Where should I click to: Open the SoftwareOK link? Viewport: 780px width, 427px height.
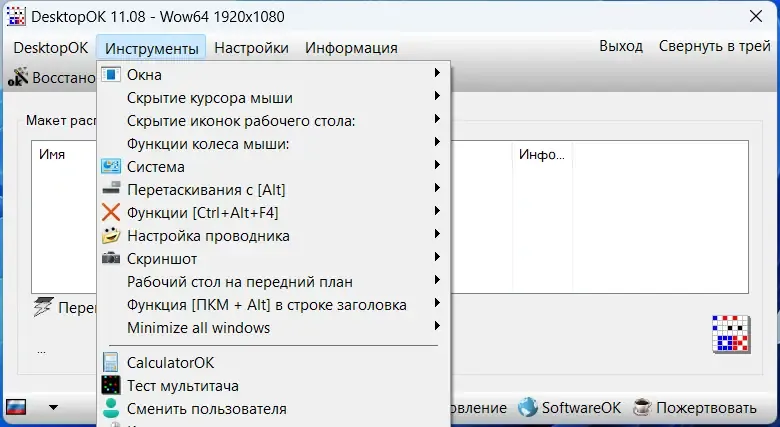(570, 408)
